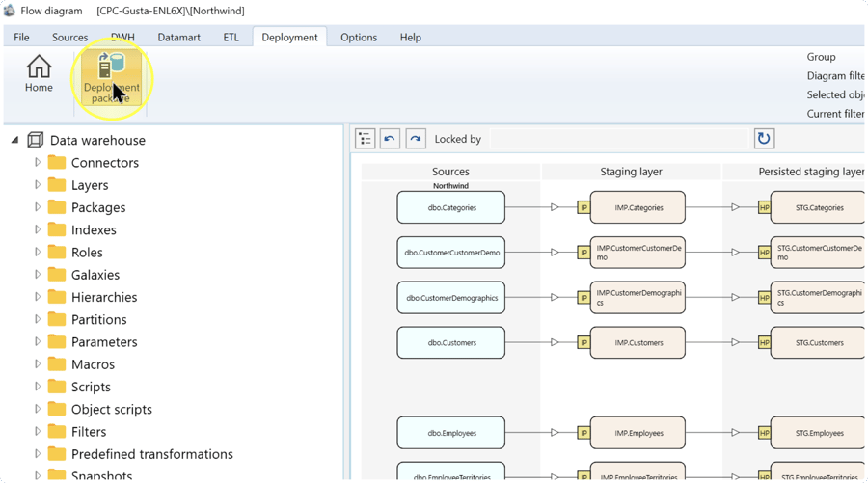Select the dbo.CustomerCustomerDemo source node
This screenshot has width=868, height=483.
pyautogui.click(x=451, y=253)
